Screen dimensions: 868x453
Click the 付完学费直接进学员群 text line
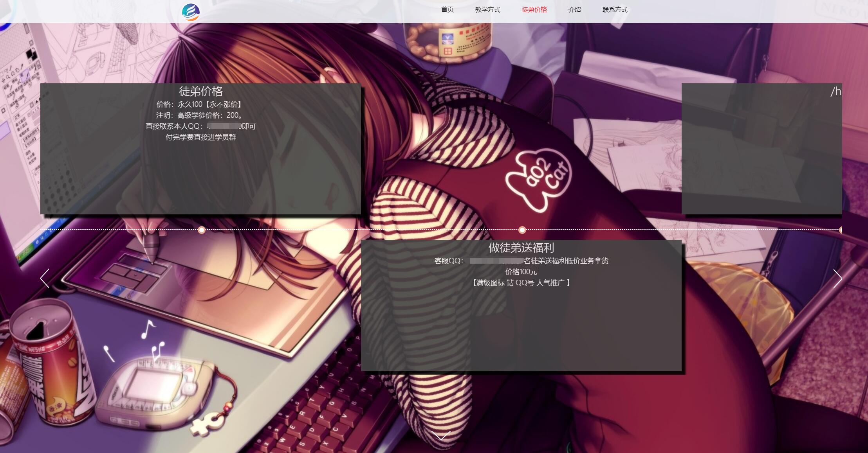200,137
